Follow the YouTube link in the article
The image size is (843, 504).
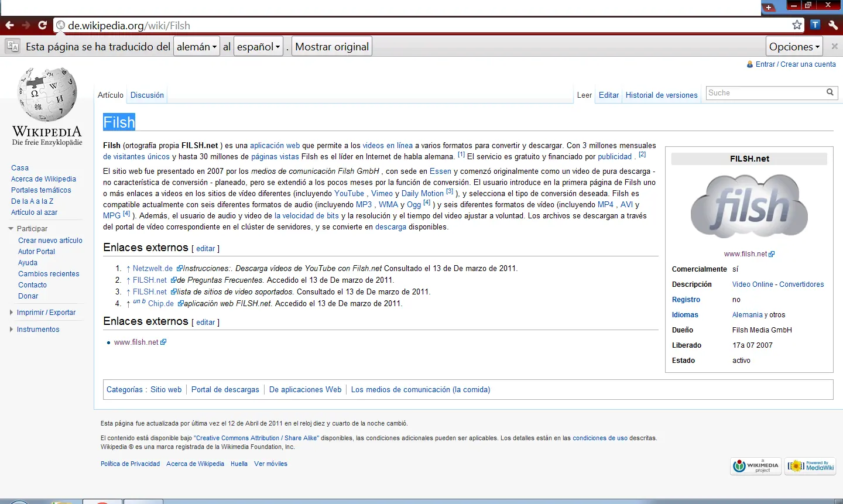(349, 194)
